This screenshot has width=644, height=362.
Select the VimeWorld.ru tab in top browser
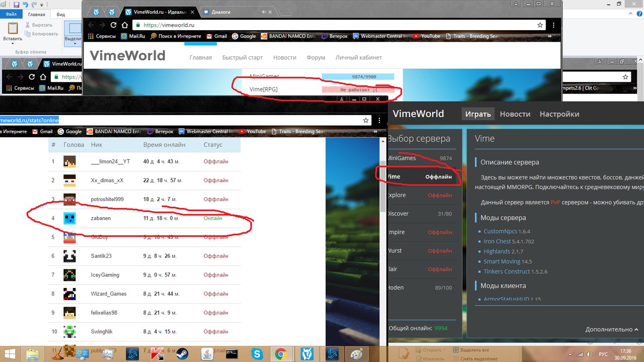(159, 11)
